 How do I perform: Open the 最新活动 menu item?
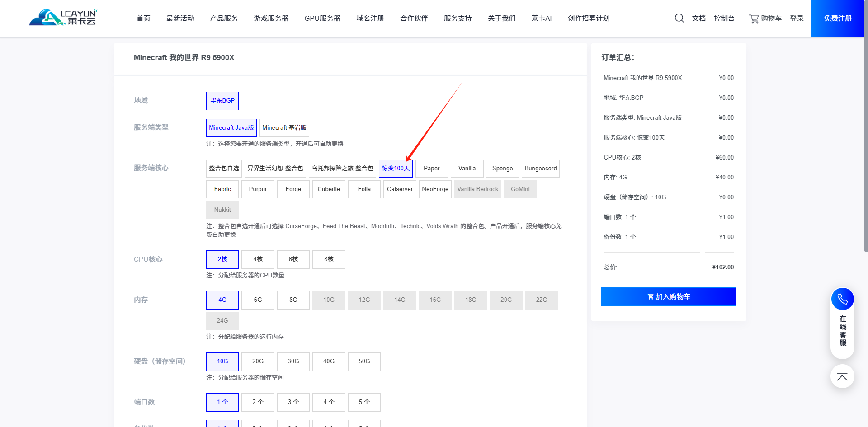click(180, 19)
